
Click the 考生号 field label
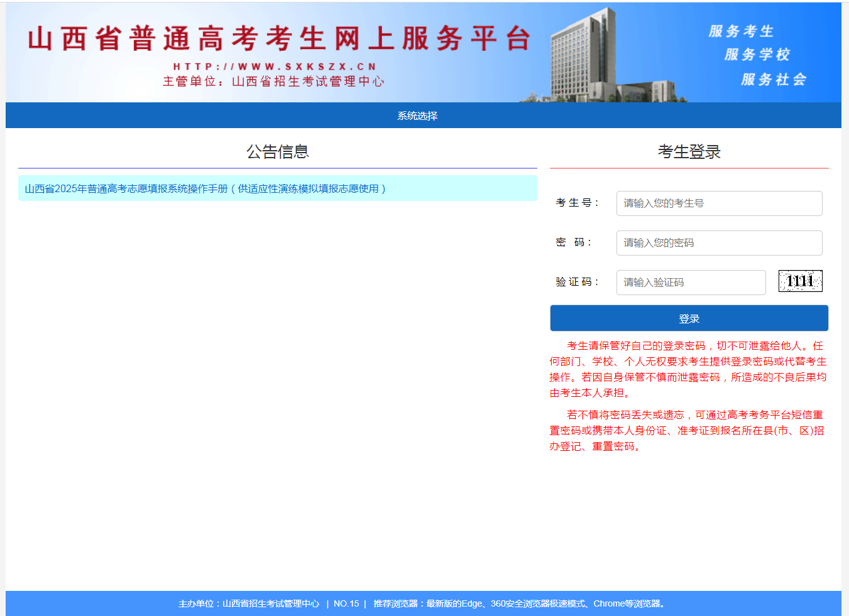[x=577, y=203]
